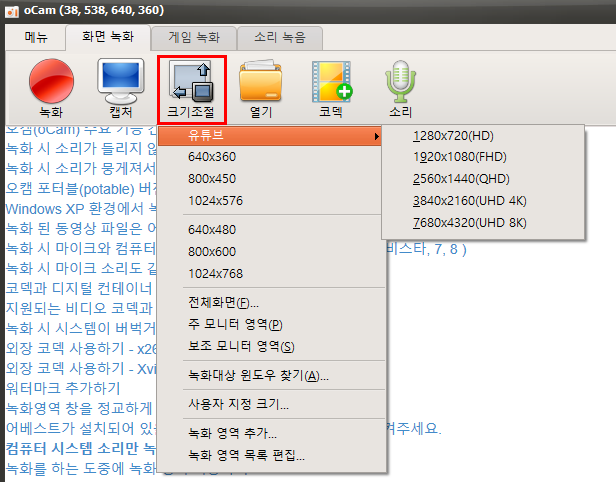
Task: Choose 녹화 영역 목록 편집... entry
Action: pyautogui.click(x=270, y=455)
